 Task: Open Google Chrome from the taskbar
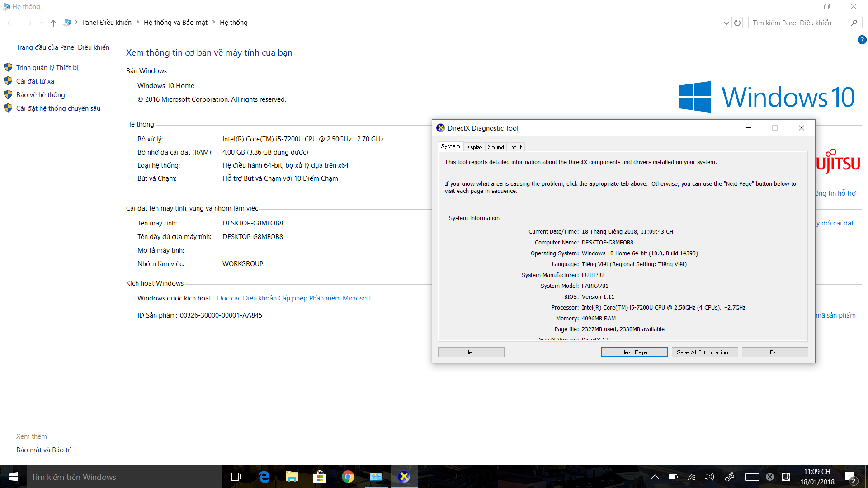348,477
